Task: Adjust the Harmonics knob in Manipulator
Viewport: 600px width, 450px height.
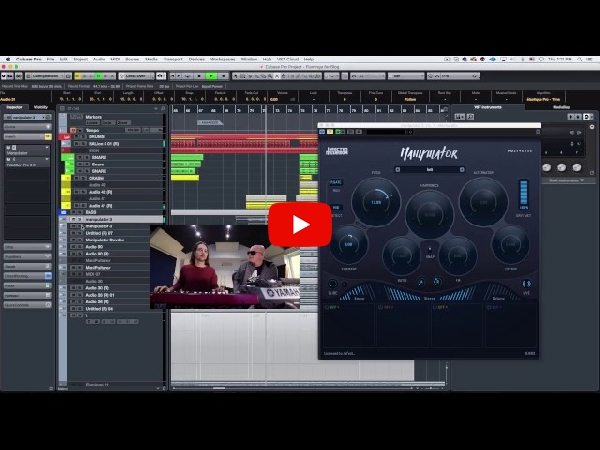Action: [429, 215]
